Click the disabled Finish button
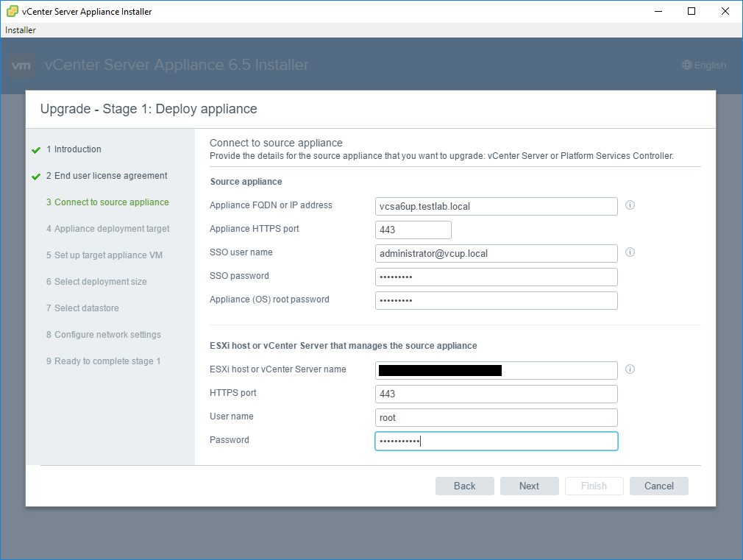The width and height of the screenshot is (743, 560). 594,486
